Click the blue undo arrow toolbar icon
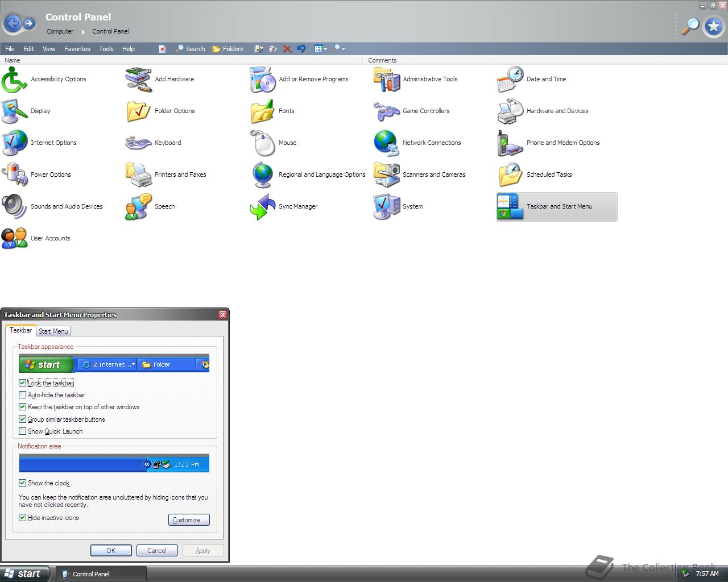This screenshot has width=728, height=582. coord(301,49)
